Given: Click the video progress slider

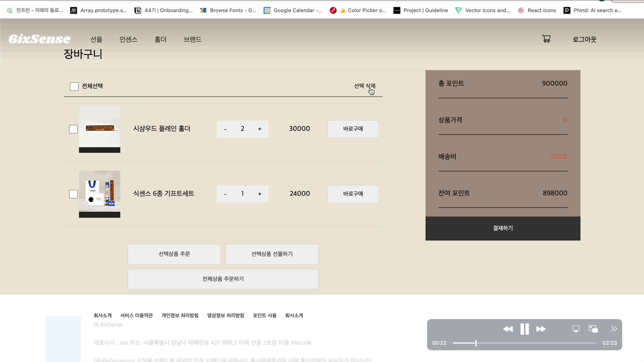Looking at the screenshot, I should pos(524,343).
